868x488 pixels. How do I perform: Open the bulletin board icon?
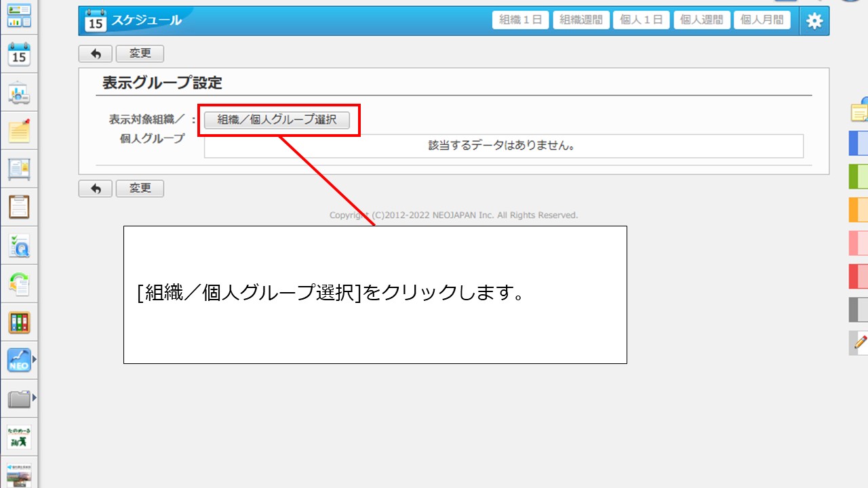[18, 170]
